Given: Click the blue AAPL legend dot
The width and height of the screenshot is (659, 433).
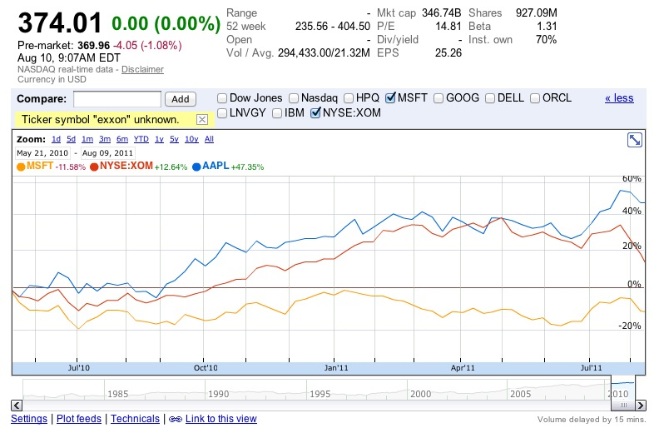Looking at the screenshot, I should tap(197, 165).
